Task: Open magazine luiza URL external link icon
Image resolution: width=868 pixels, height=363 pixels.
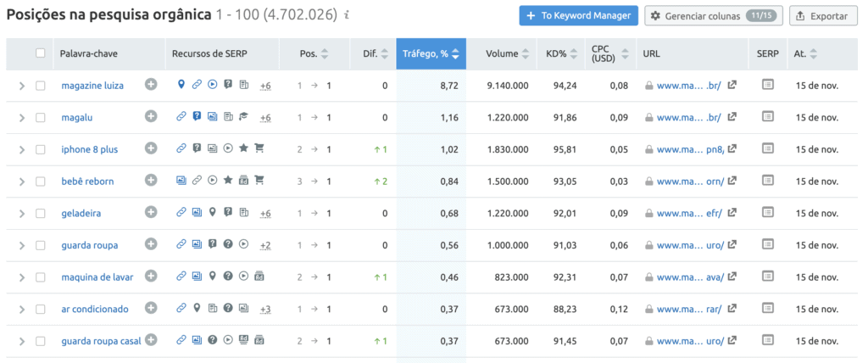Action: point(732,86)
